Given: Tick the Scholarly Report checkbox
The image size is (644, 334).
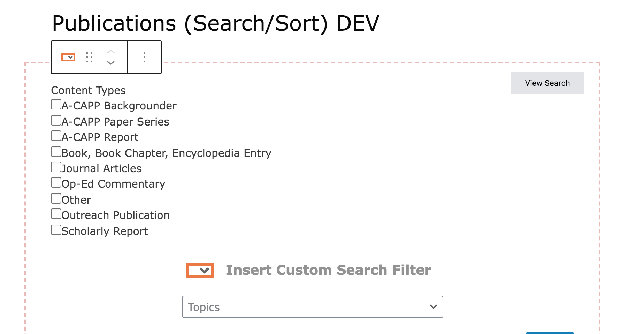Looking at the screenshot, I should [x=56, y=230].
